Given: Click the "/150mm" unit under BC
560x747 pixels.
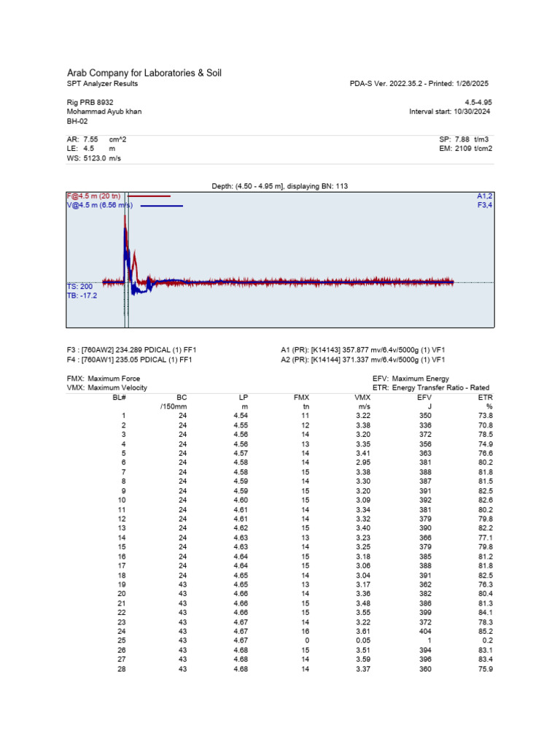Looking at the screenshot, I should pyautogui.click(x=174, y=407).
